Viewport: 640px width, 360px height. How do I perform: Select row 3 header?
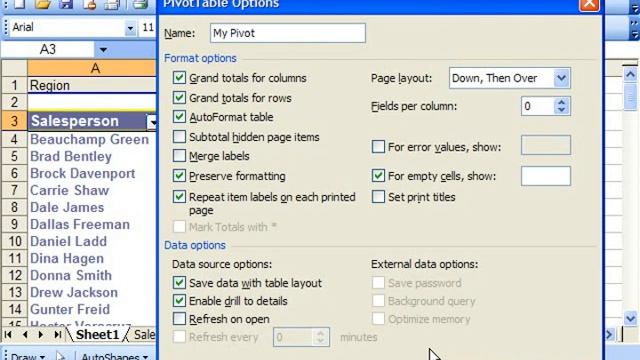pyautogui.click(x=14, y=121)
